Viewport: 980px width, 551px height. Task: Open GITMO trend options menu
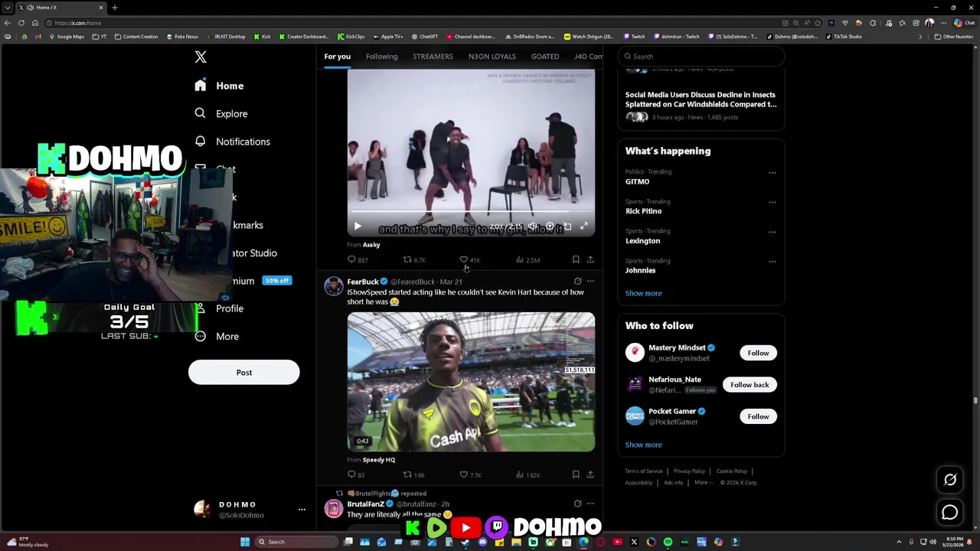(772, 173)
